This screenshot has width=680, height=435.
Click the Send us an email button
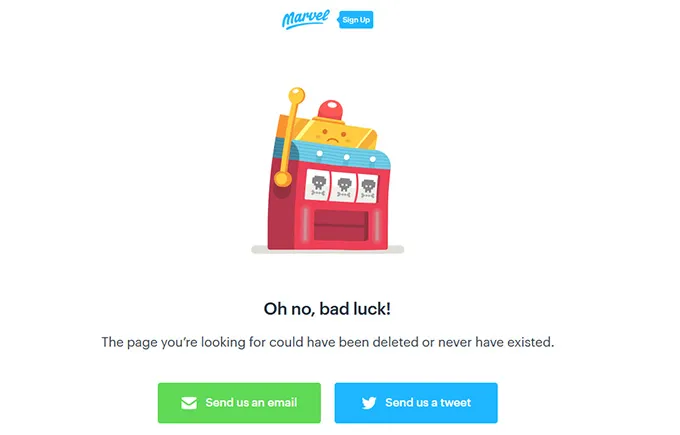239,403
